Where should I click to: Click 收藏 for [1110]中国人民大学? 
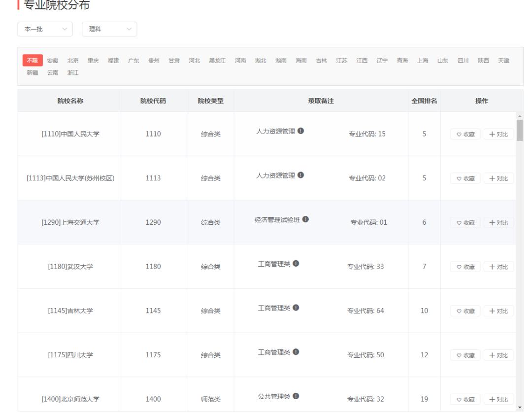click(465, 135)
